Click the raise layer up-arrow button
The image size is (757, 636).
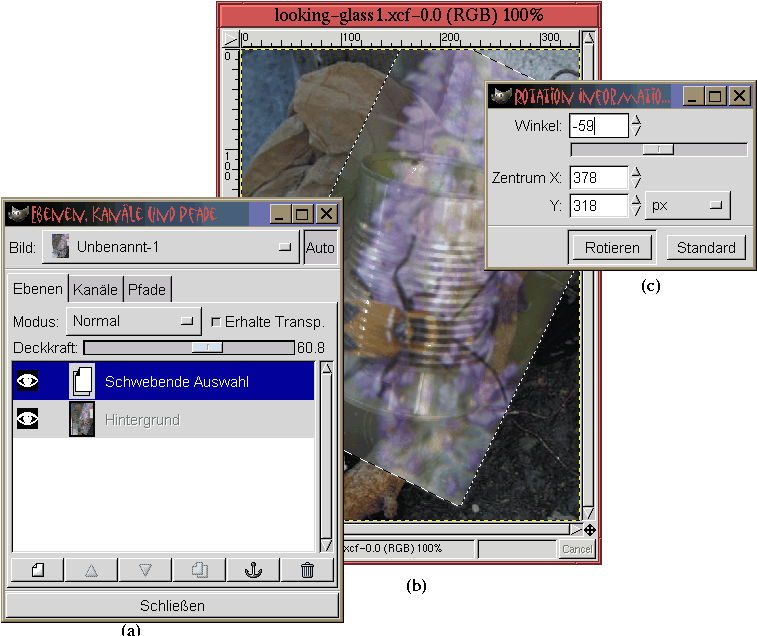(92, 570)
